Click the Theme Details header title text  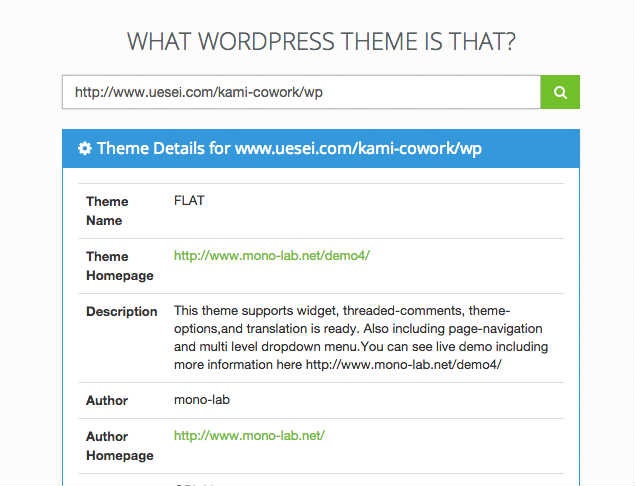coord(289,148)
